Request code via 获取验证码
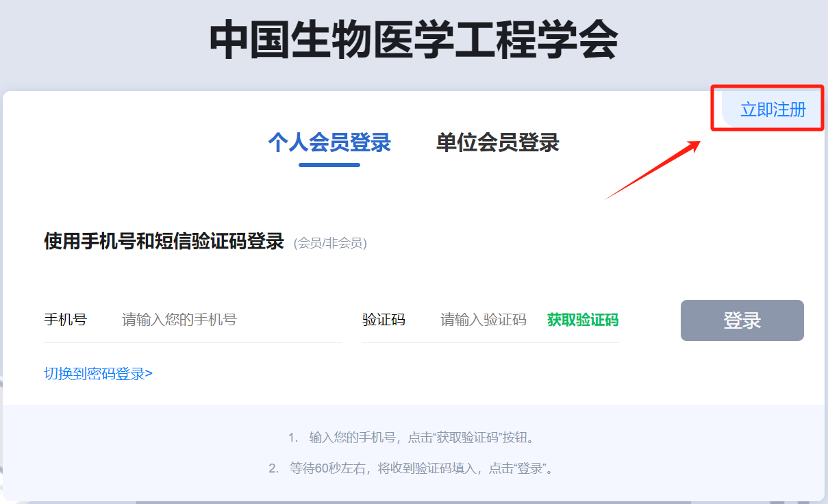 click(x=583, y=320)
